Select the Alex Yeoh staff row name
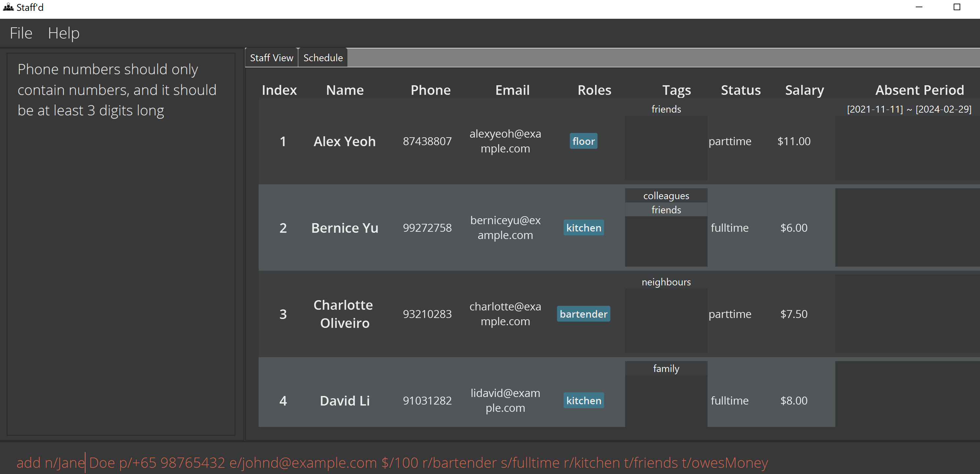This screenshot has width=980, height=474. pyautogui.click(x=344, y=141)
